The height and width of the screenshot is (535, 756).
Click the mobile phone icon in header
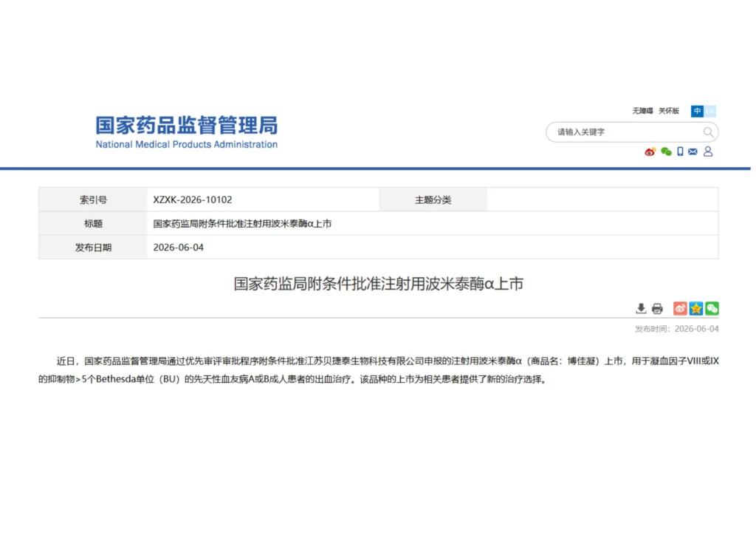(x=680, y=152)
